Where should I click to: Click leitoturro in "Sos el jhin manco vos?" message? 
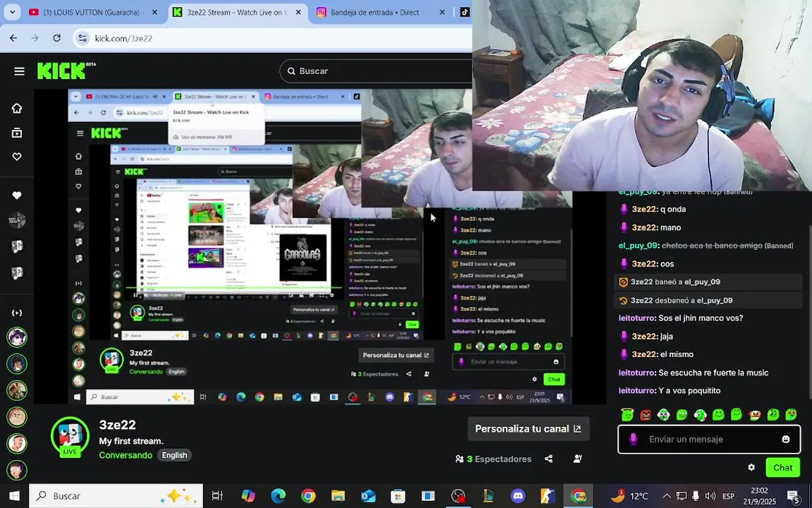[x=637, y=317]
